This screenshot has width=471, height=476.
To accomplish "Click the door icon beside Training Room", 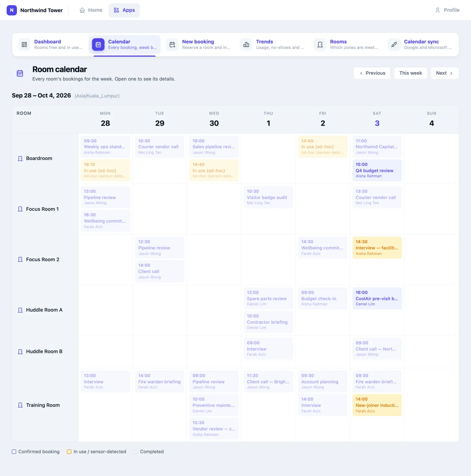I will pos(20,405).
